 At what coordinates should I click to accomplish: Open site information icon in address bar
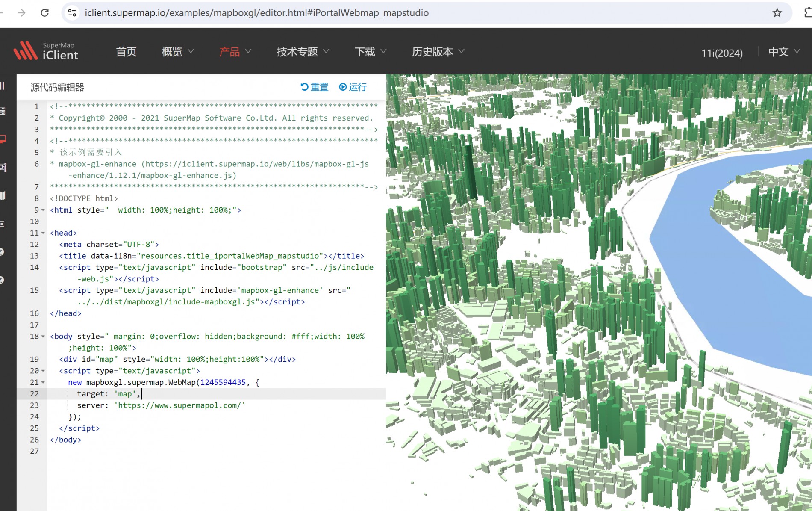72,13
